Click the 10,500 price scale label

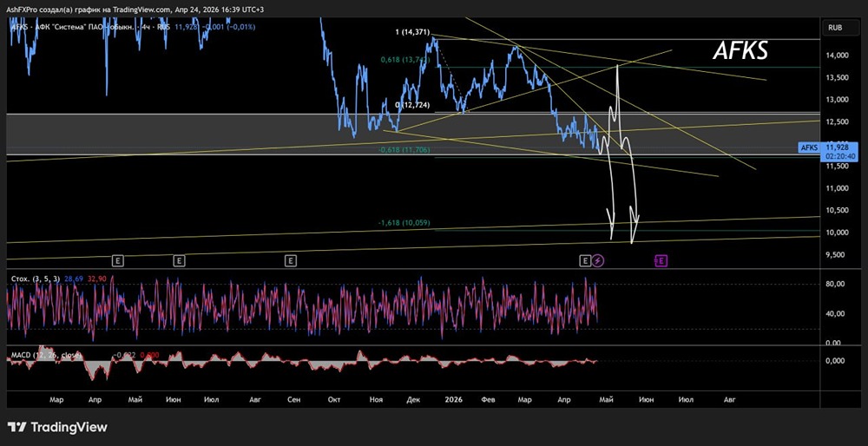(837, 210)
